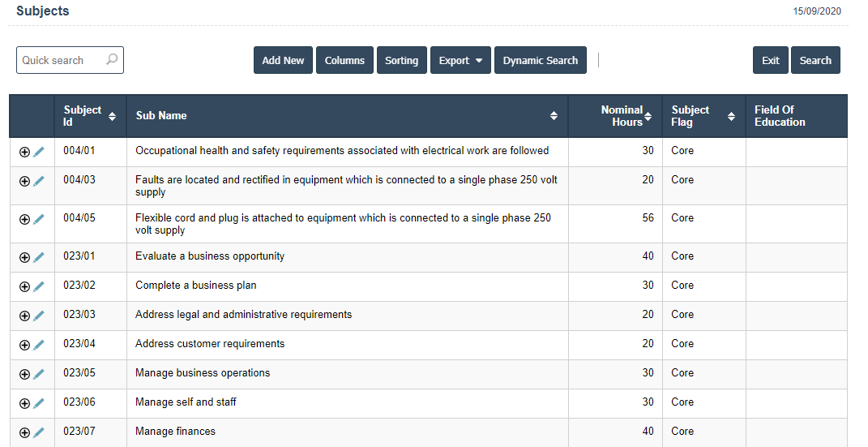
Task: Open the Sorting options
Action: tap(401, 61)
